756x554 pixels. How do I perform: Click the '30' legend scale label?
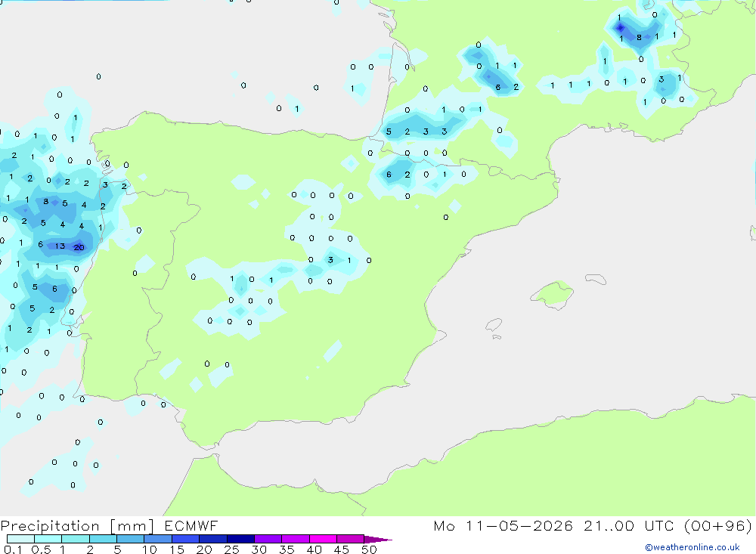point(259,549)
